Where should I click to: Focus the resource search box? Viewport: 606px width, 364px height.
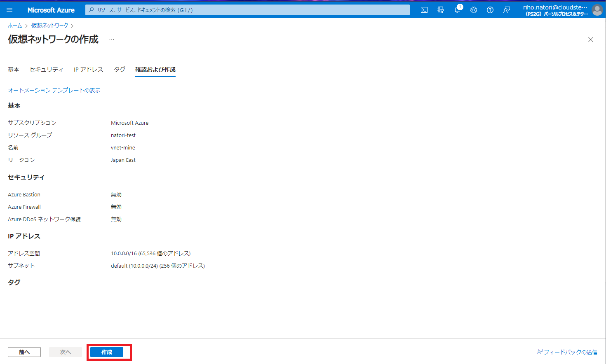[x=247, y=10]
